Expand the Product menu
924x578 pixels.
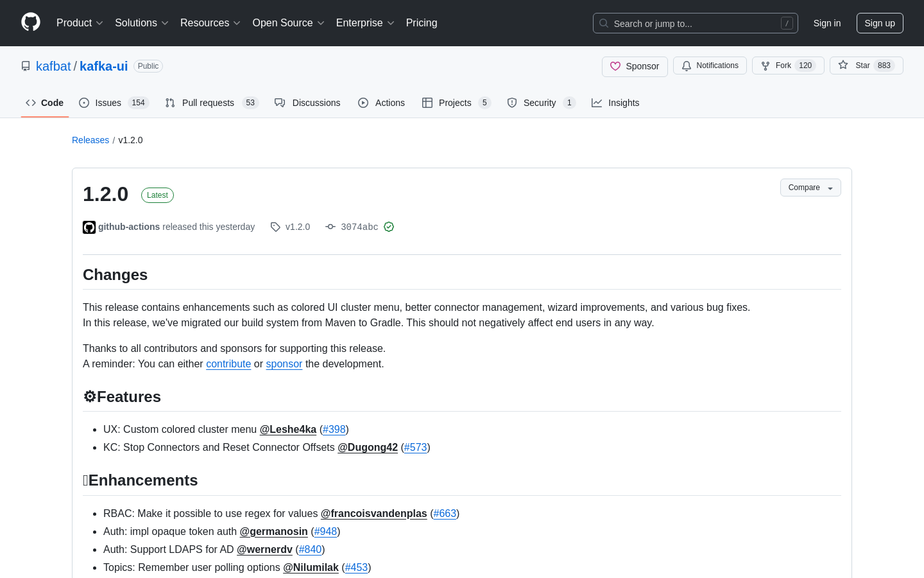coord(80,23)
